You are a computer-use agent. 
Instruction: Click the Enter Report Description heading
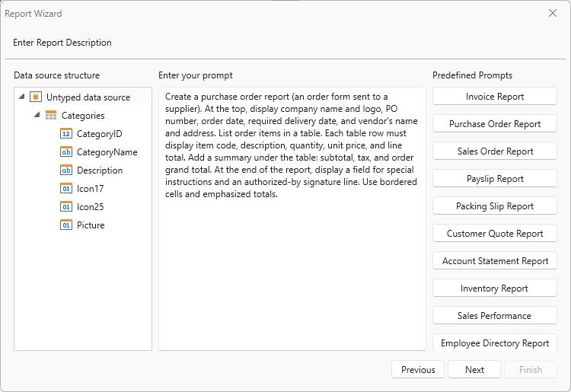pyautogui.click(x=62, y=43)
